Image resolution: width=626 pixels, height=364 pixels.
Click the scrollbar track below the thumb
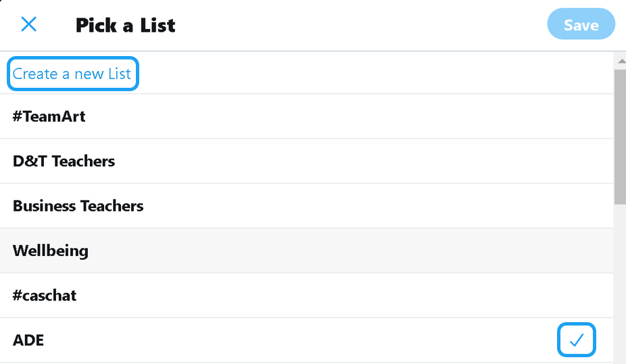coord(620,284)
